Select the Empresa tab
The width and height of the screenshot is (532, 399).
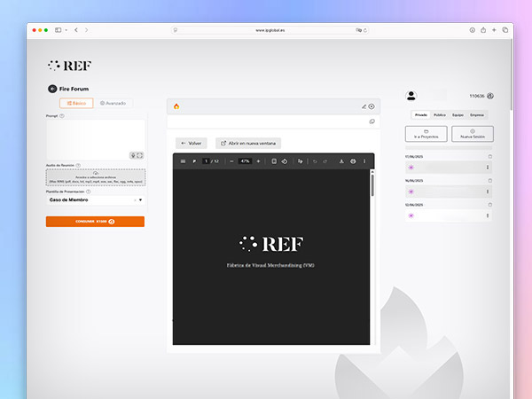pyautogui.click(x=477, y=115)
